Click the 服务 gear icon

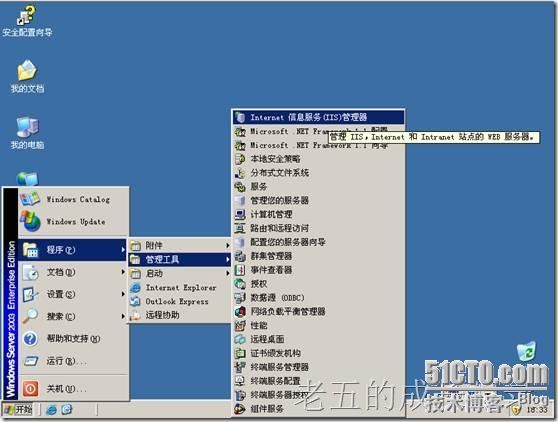click(x=240, y=186)
